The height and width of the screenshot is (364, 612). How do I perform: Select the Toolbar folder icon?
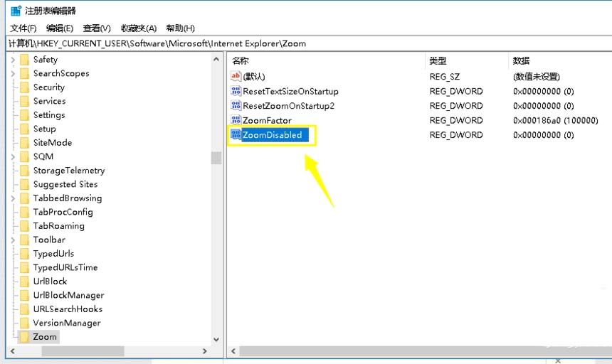tap(25, 240)
